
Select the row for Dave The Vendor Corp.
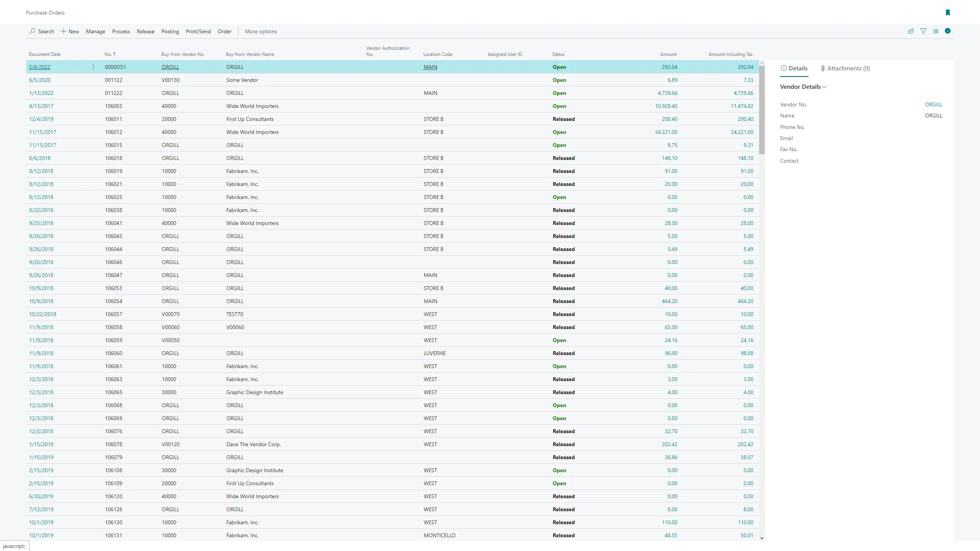click(x=253, y=444)
